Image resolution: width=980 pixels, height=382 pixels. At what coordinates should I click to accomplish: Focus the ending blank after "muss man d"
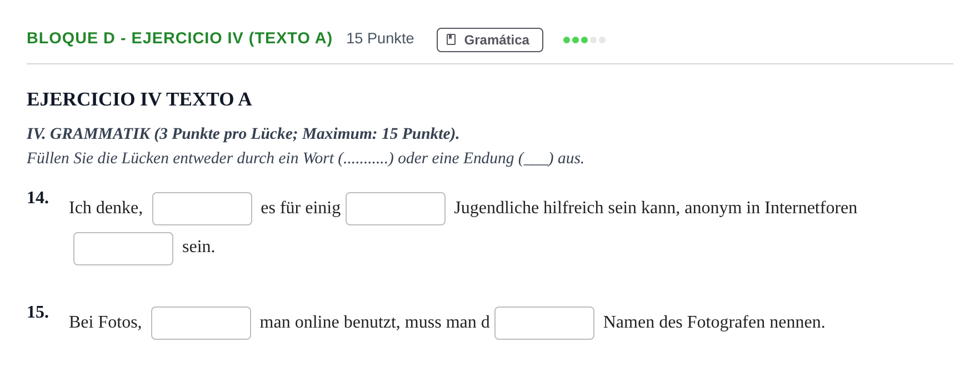click(x=544, y=323)
